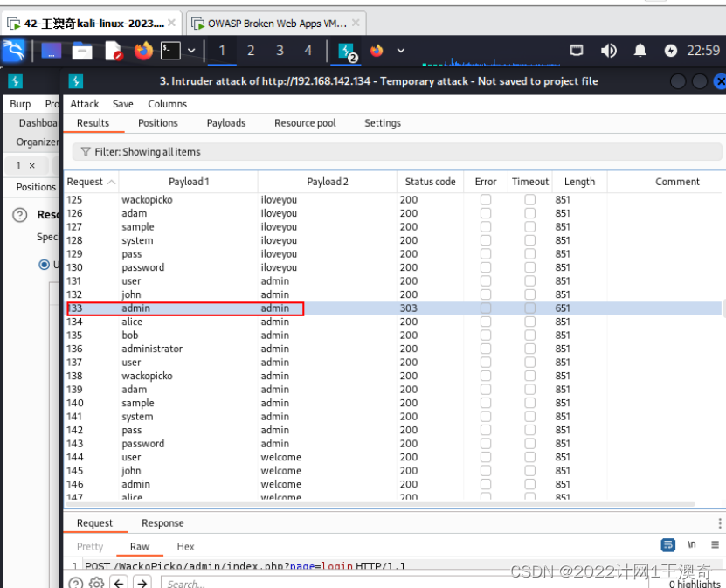
Task: Open the Kali Linux dragon application menu
Action: tap(13, 51)
